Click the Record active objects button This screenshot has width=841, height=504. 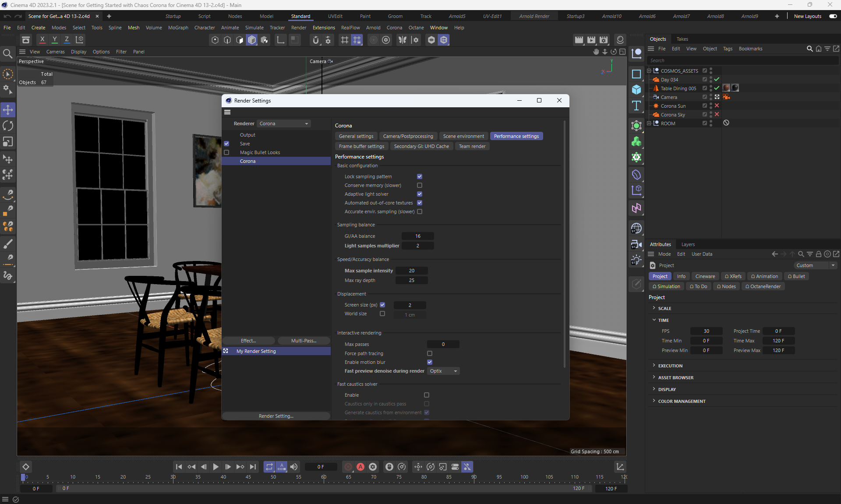348,467
